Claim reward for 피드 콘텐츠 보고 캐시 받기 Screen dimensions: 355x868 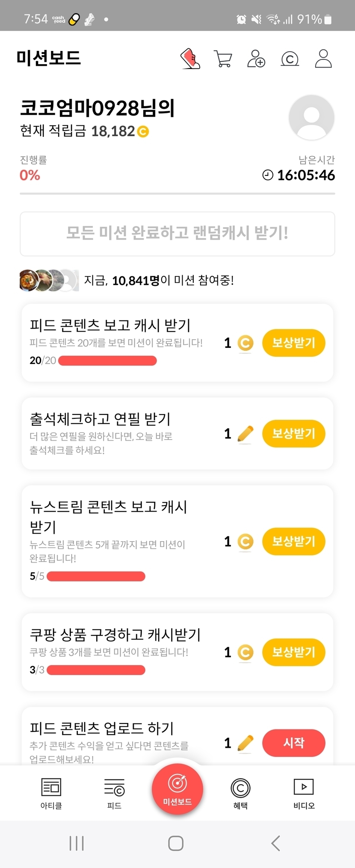click(293, 343)
